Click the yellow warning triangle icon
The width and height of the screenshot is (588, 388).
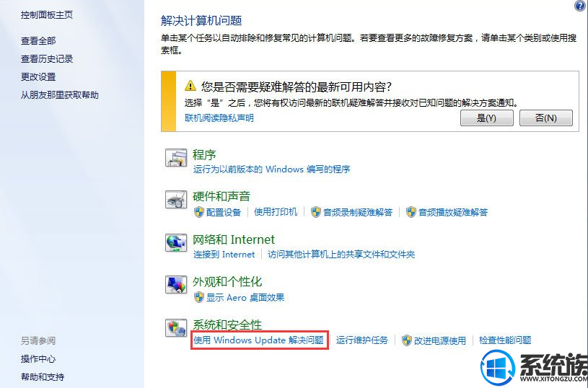(190, 86)
